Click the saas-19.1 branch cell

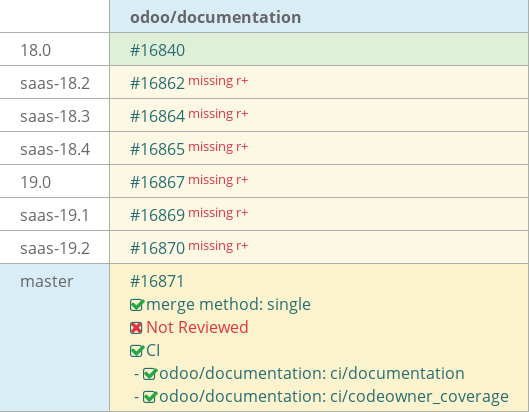55,215
